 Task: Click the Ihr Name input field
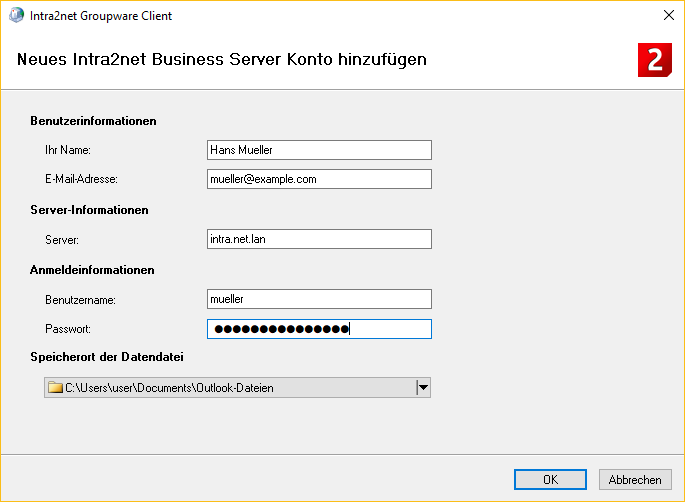[x=319, y=150]
